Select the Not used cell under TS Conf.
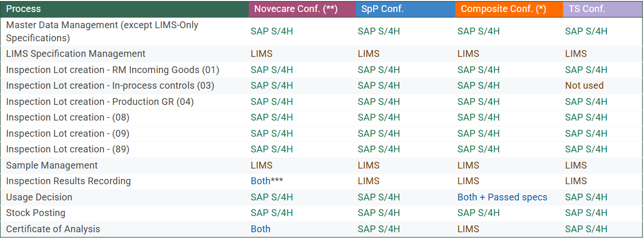The width and height of the screenshot is (644, 239). (584, 86)
